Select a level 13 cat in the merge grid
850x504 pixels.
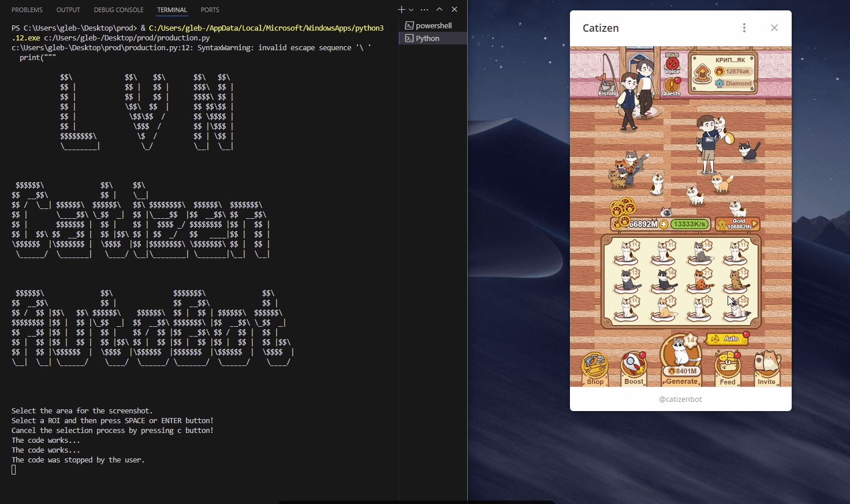736,282
